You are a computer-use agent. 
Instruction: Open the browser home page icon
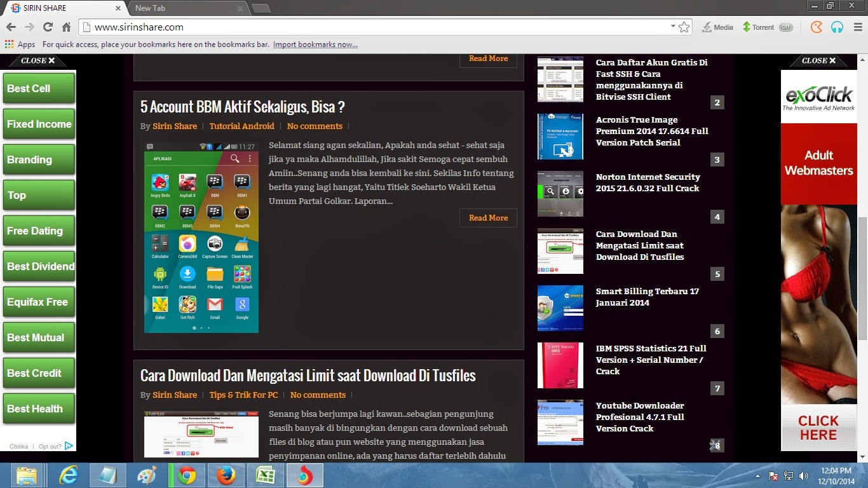66,27
